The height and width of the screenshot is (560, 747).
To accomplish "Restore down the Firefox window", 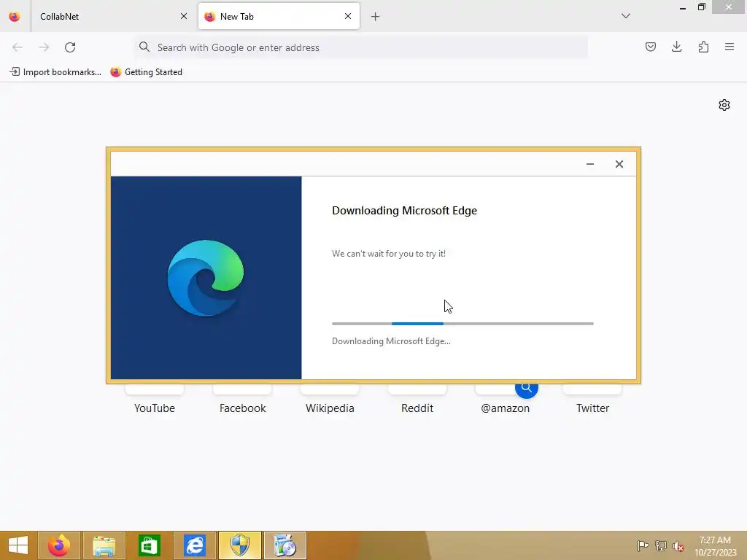I will pyautogui.click(x=701, y=7).
